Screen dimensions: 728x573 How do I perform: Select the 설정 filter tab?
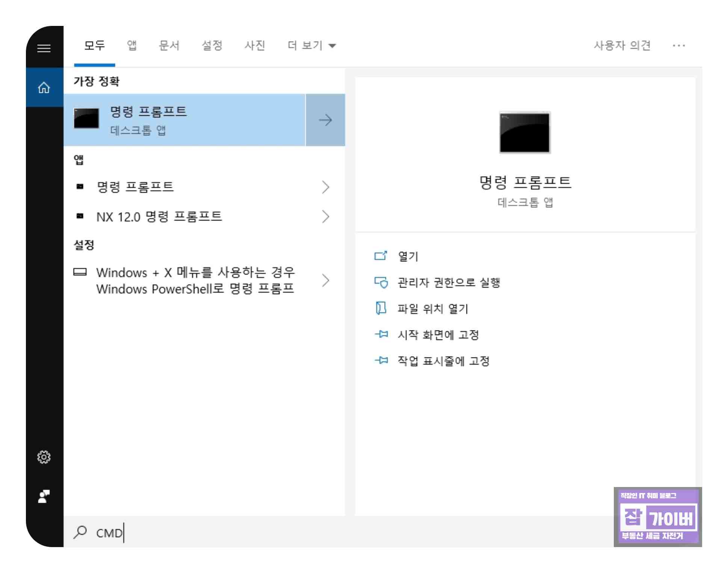pos(212,46)
